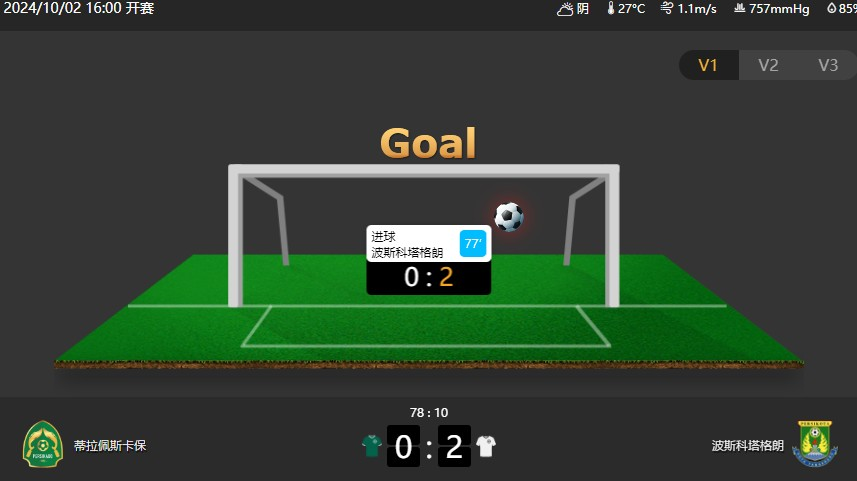
Task: Click the cloudy weather icon
Action: pyautogui.click(x=565, y=9)
